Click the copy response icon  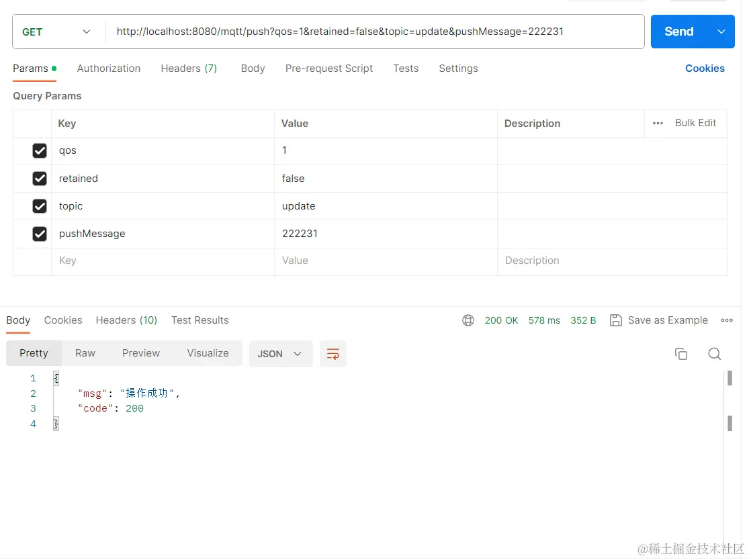pos(680,354)
